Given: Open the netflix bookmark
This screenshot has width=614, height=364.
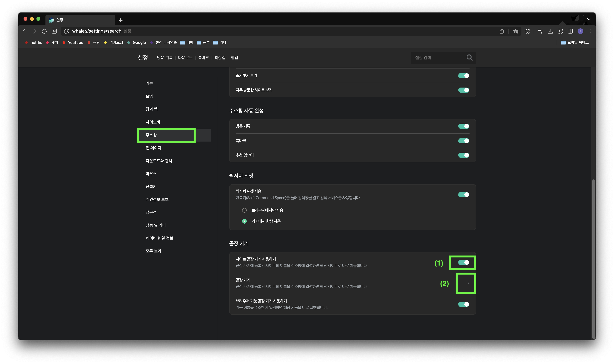Looking at the screenshot, I should pyautogui.click(x=33, y=42).
